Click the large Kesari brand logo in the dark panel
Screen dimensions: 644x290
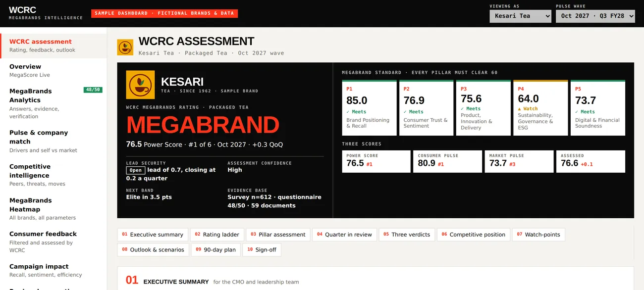pyautogui.click(x=140, y=85)
